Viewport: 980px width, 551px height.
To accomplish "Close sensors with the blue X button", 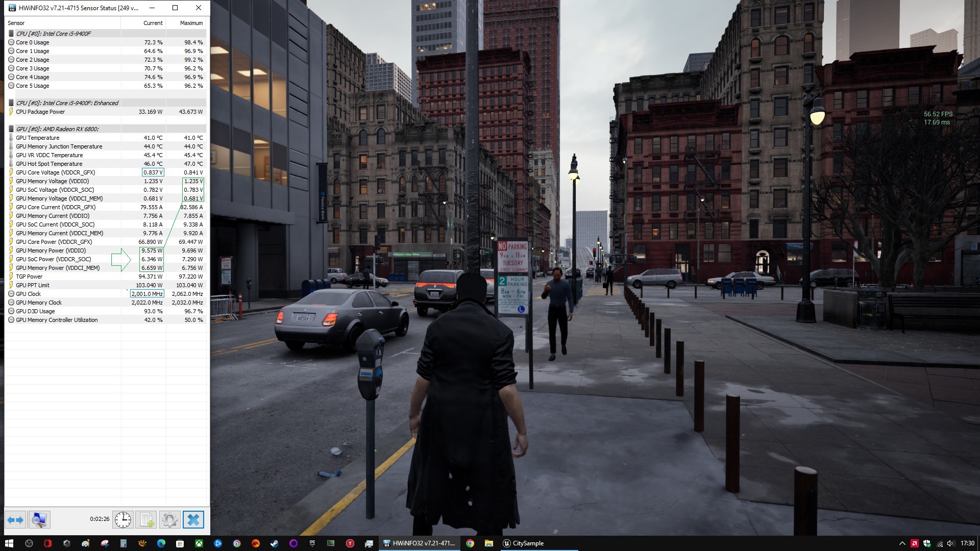I will tap(193, 520).
